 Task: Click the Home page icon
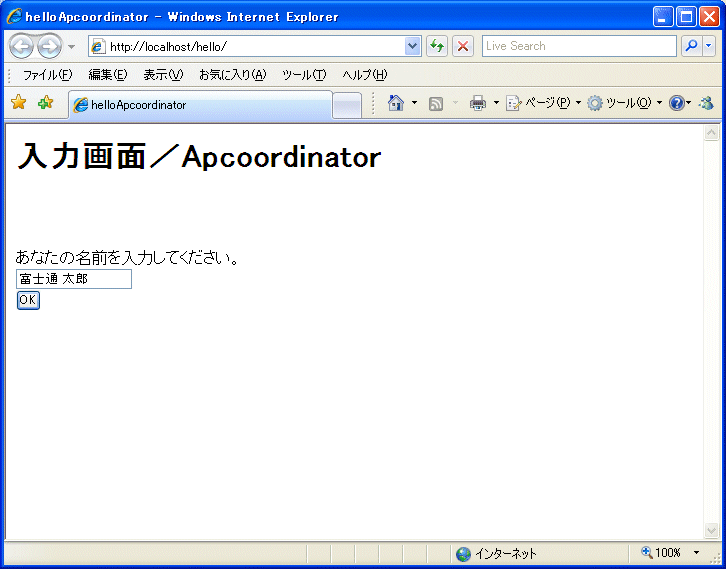pos(396,103)
